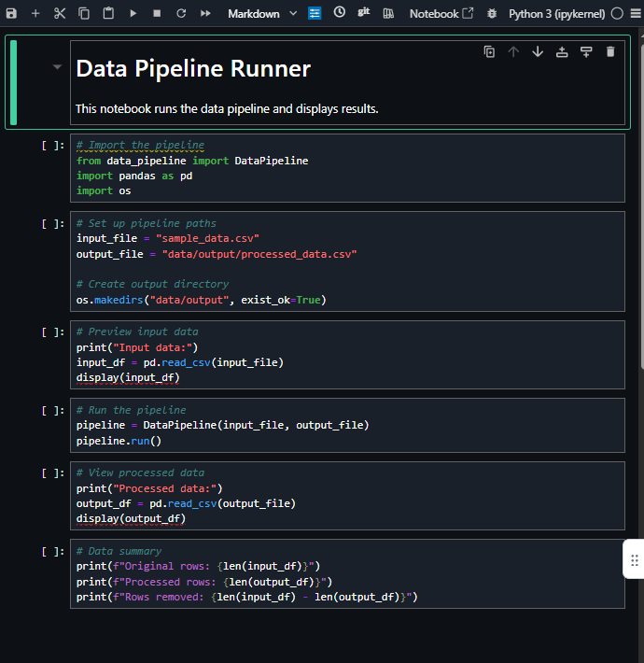Restart the kernel and run all cells
Viewport: 644px width, 663px height.
pos(205,13)
